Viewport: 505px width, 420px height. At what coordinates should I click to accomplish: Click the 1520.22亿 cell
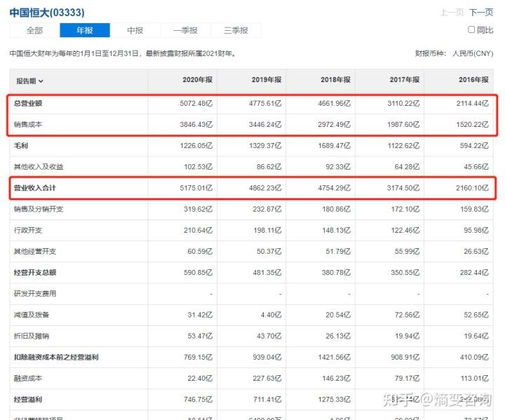473,124
